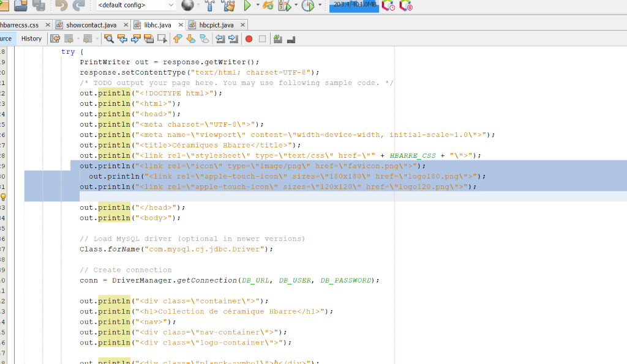Viewport: 627px width, 364px height.
Task: Click Clean and Build Project icon
Action: 228,6
